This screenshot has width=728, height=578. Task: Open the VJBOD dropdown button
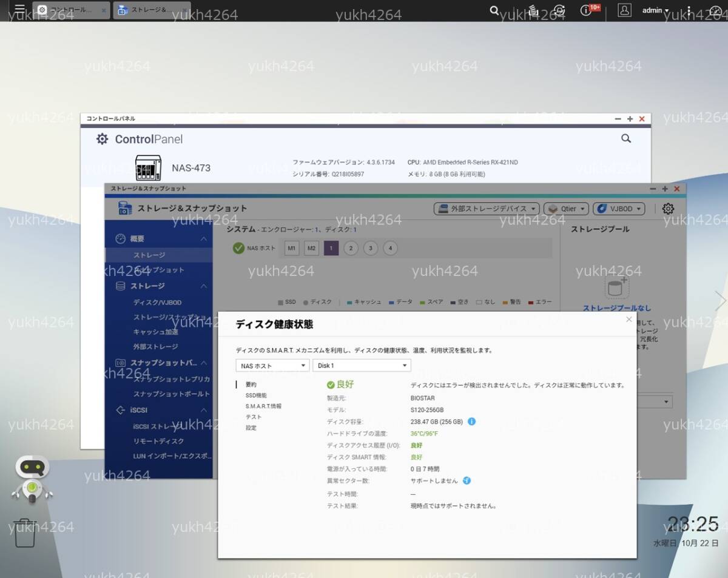pos(619,209)
